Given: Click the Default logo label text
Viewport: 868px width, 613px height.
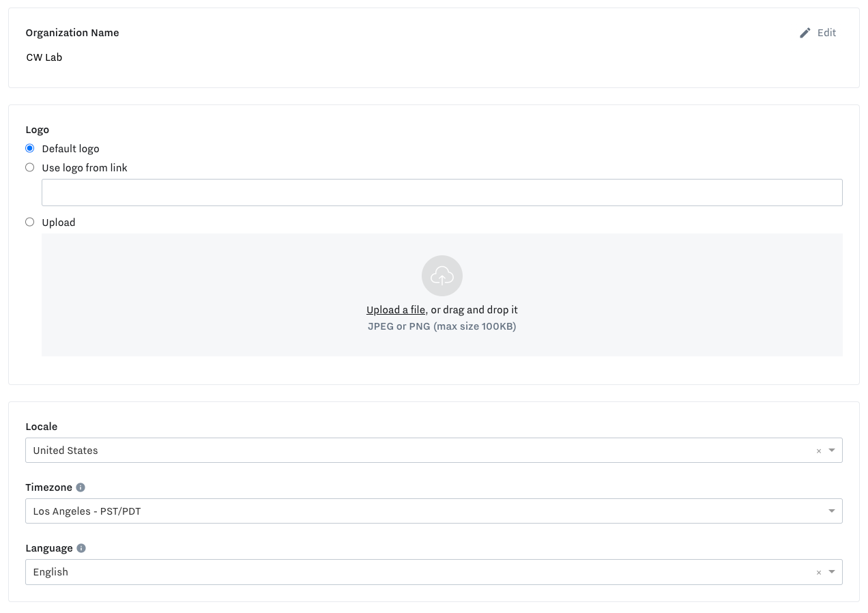Looking at the screenshot, I should [71, 149].
